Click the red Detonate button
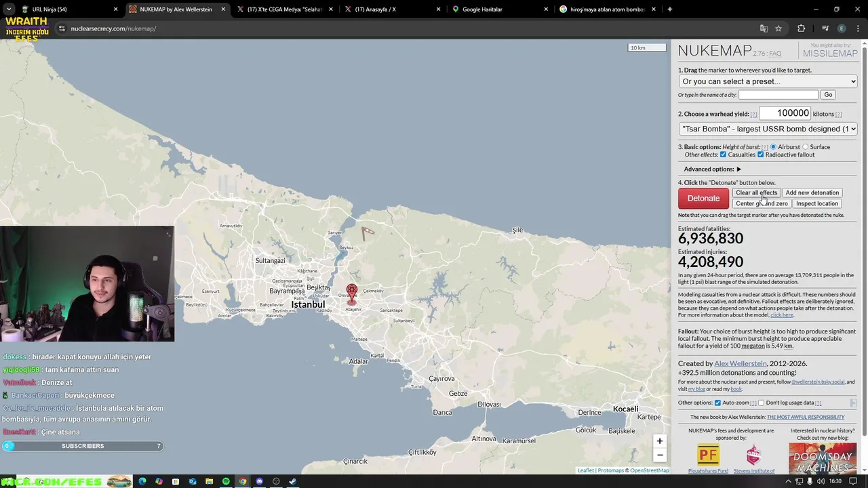868x488 pixels. 703,198
